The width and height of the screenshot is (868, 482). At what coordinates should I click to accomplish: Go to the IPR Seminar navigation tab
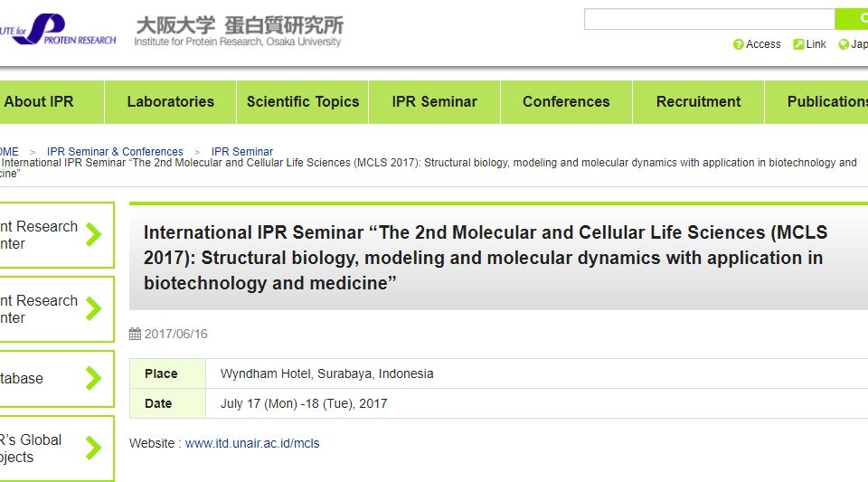click(435, 102)
